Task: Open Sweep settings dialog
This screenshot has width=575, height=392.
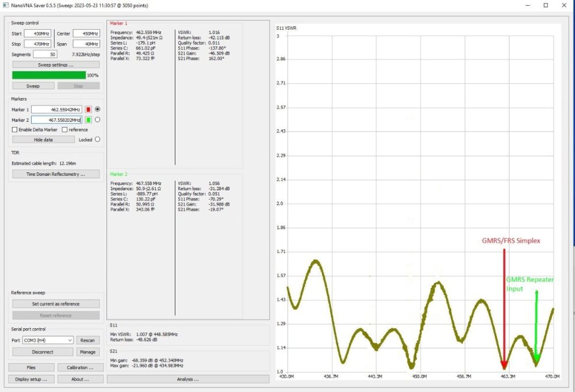Action: coord(56,65)
